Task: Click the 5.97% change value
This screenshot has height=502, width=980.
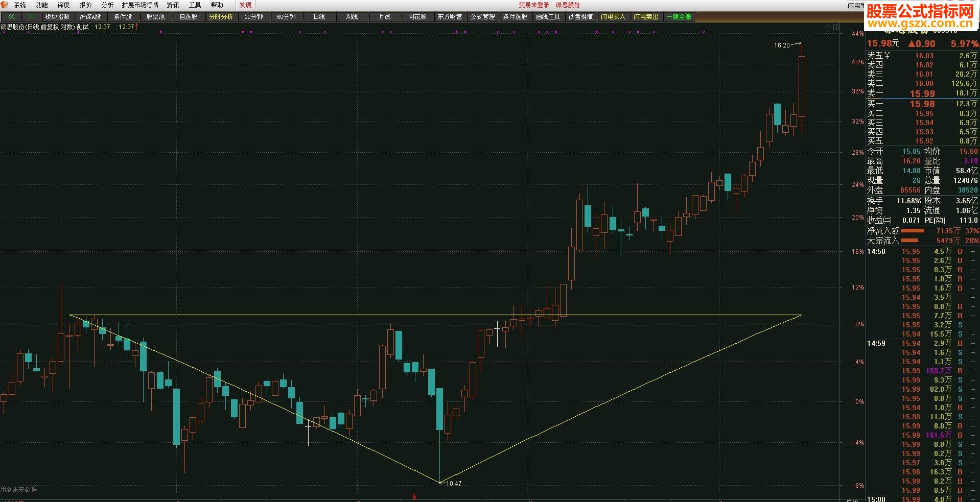Action: (x=965, y=44)
